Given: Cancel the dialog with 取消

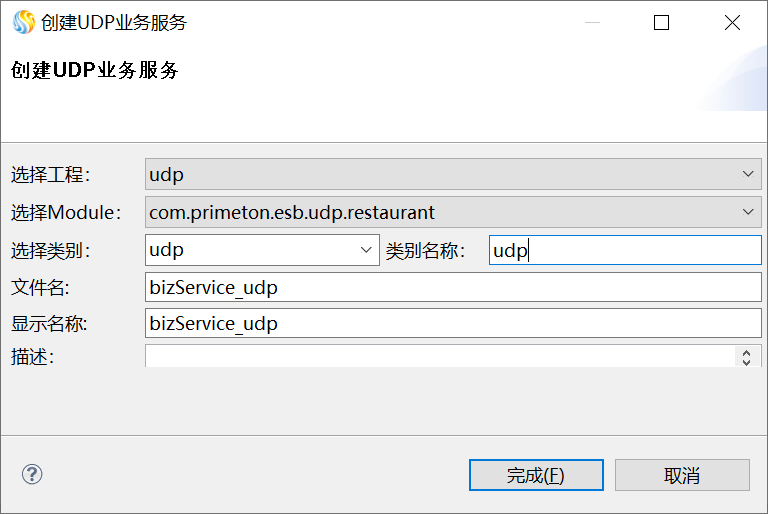Looking at the screenshot, I should (x=682, y=475).
